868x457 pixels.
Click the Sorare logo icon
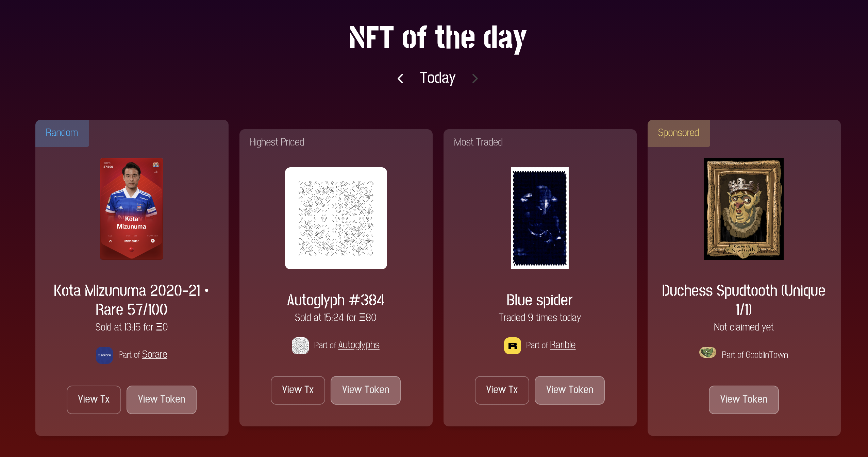pos(105,355)
